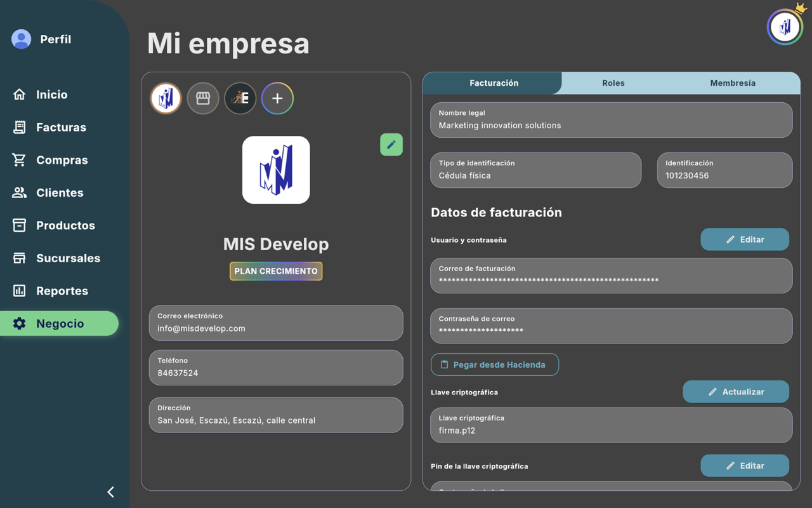
Task: Switch to the Membresía tab
Action: coord(733,83)
